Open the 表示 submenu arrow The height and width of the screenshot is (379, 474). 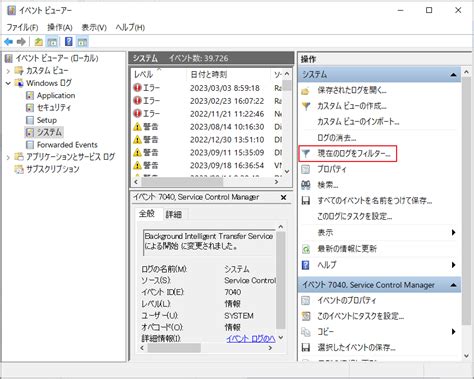pyautogui.click(x=453, y=233)
